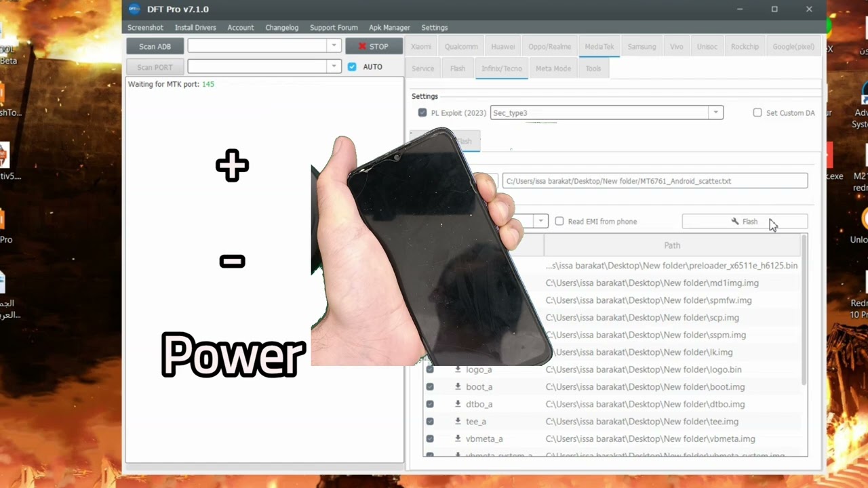Viewport: 868px width, 488px height.
Task: Click the STOP button
Action: [x=374, y=46]
